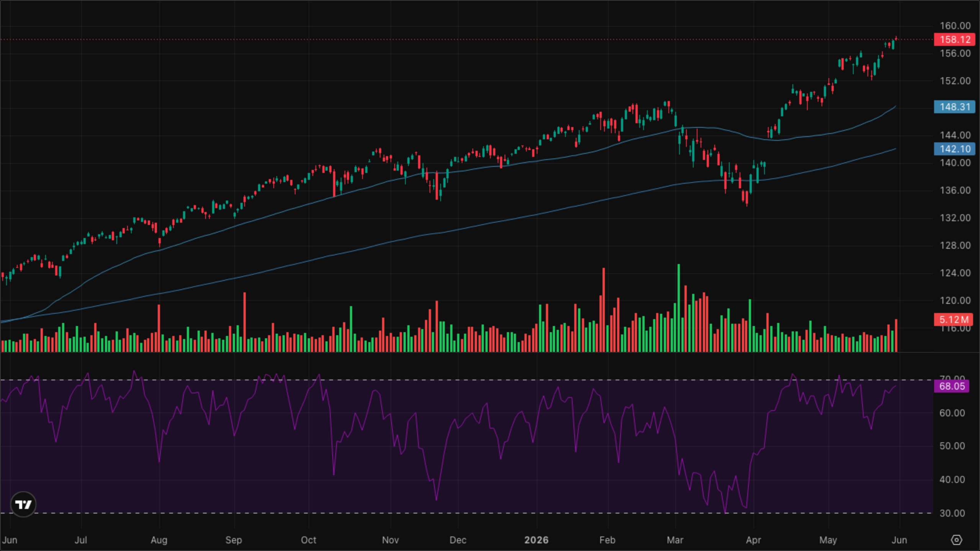Click the 40.00 RSI axis label
Screen dimensions: 980x551
pos(952,479)
